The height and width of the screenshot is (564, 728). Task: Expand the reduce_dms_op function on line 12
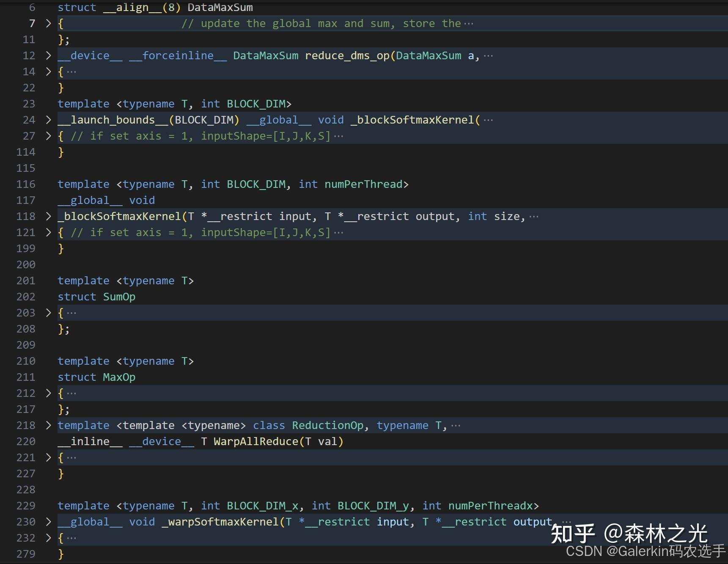[48, 55]
